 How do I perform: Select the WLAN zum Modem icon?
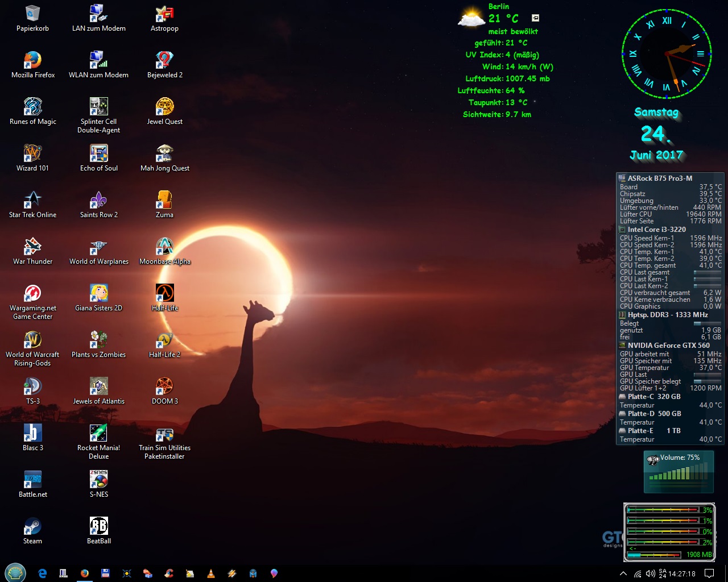99,65
